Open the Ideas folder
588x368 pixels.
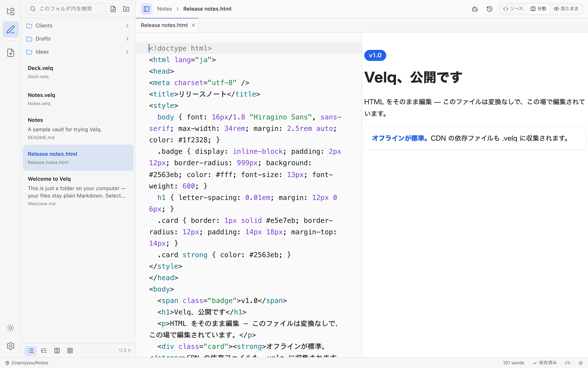pyautogui.click(x=78, y=52)
